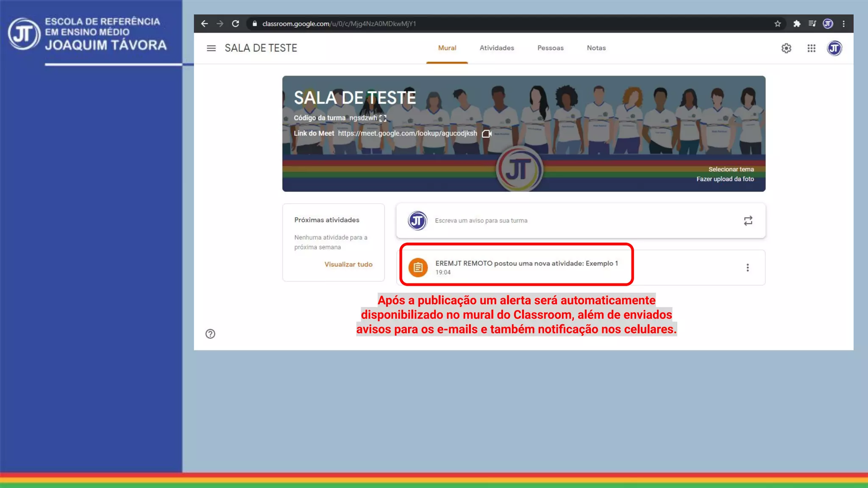
Task: Click the browser profile JT avatar in toolbar
Action: [828, 24]
